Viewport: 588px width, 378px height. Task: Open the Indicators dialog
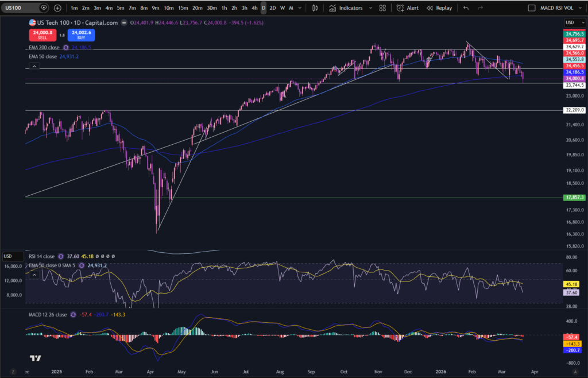(x=346, y=8)
